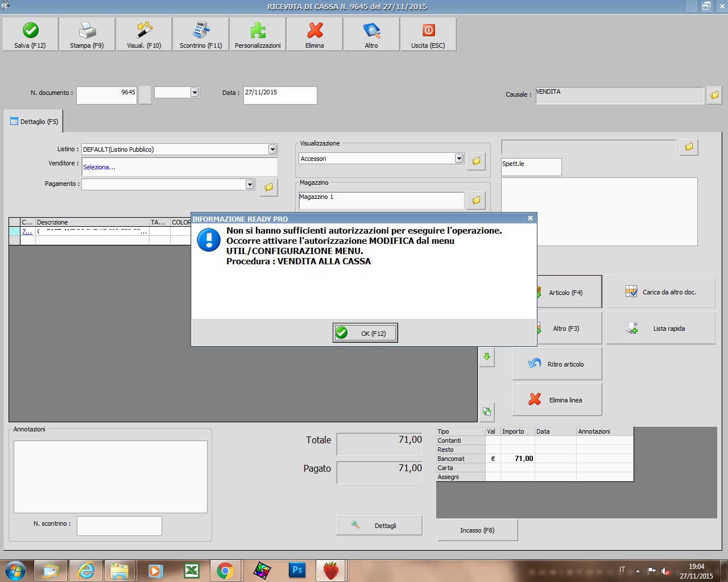The image size is (728, 582).
Task: Click the muted volume tray icon
Action: pos(665,571)
